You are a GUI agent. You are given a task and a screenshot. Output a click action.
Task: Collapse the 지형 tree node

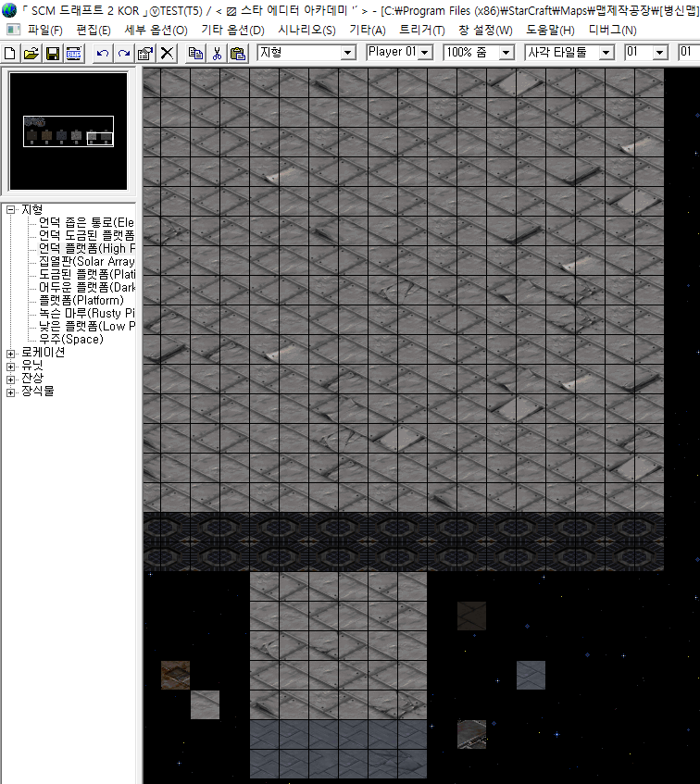(11, 210)
